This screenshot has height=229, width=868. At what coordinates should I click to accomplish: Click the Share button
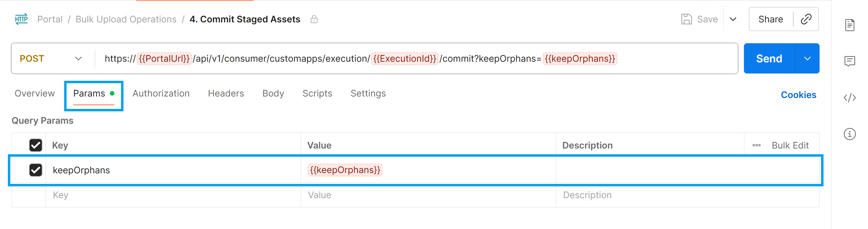pos(771,19)
